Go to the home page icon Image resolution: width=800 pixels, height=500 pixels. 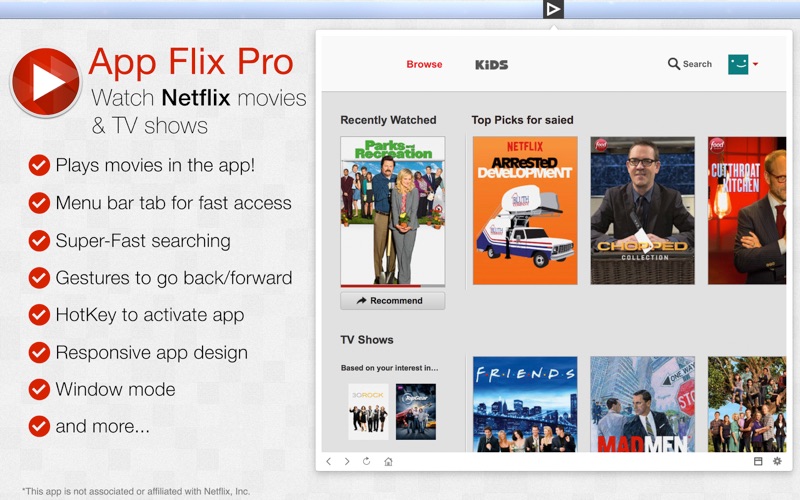388,461
